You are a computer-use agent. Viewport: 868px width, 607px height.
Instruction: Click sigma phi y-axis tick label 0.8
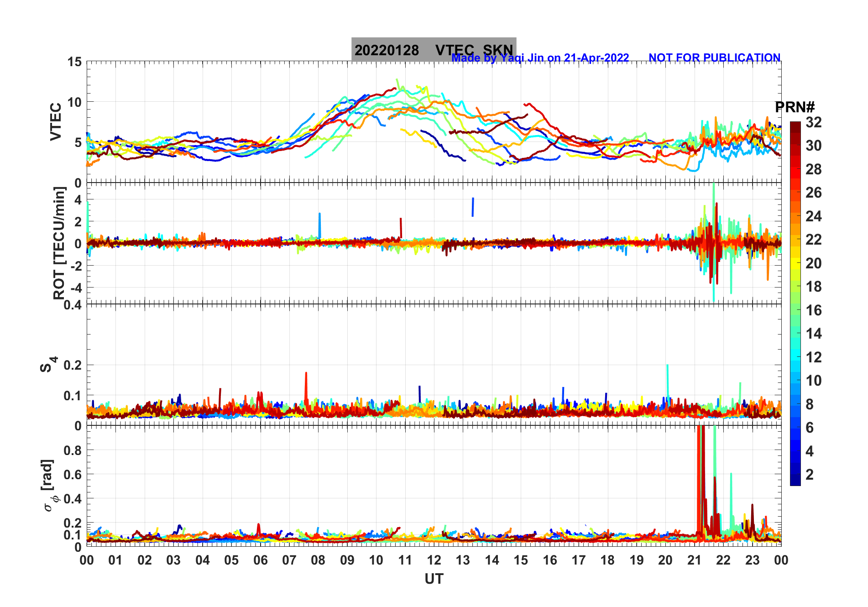click(73, 450)
